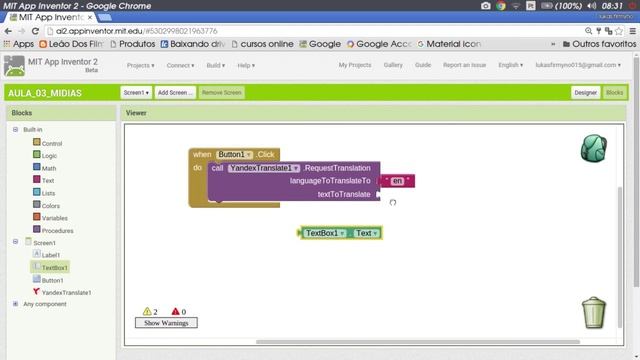This screenshot has width=640, height=360.
Task: Click the volume icon in system tray
Action: [x=591, y=6]
